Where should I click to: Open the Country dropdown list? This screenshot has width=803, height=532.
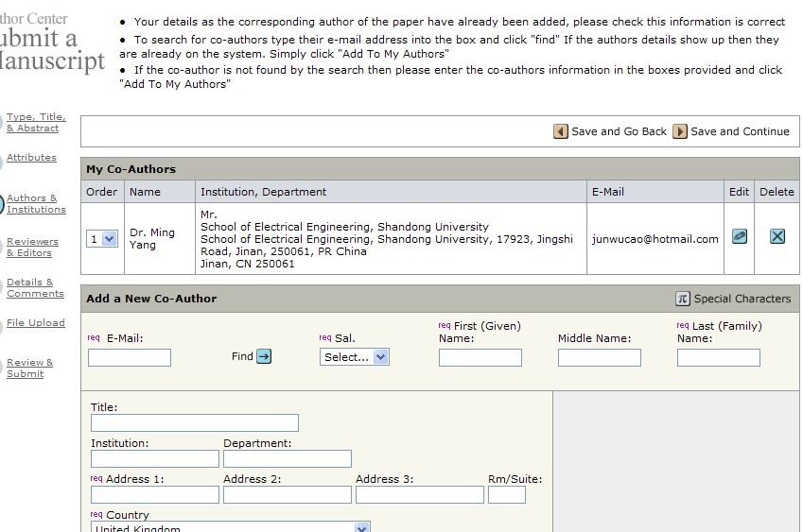[231, 527]
